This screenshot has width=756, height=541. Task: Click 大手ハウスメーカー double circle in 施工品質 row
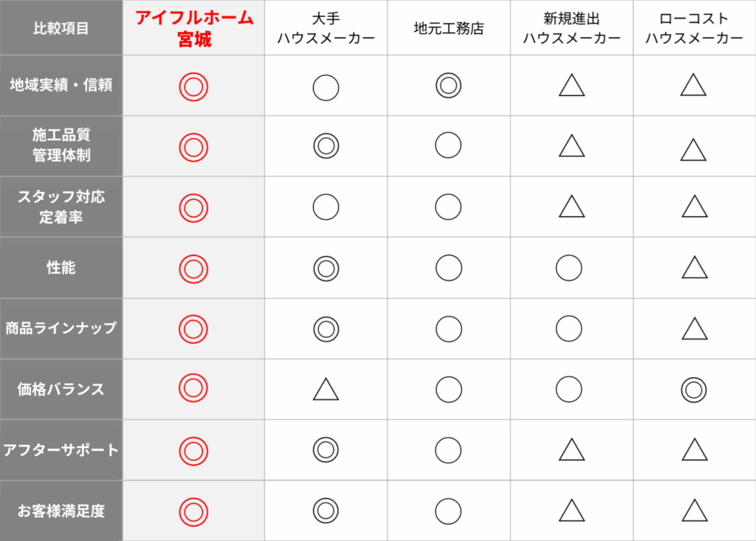click(x=326, y=146)
